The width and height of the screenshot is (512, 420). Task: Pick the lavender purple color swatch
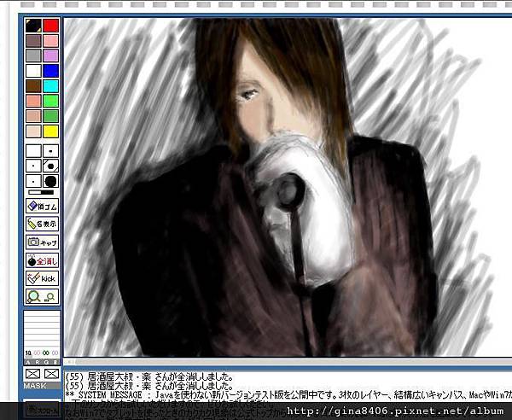pos(51,55)
